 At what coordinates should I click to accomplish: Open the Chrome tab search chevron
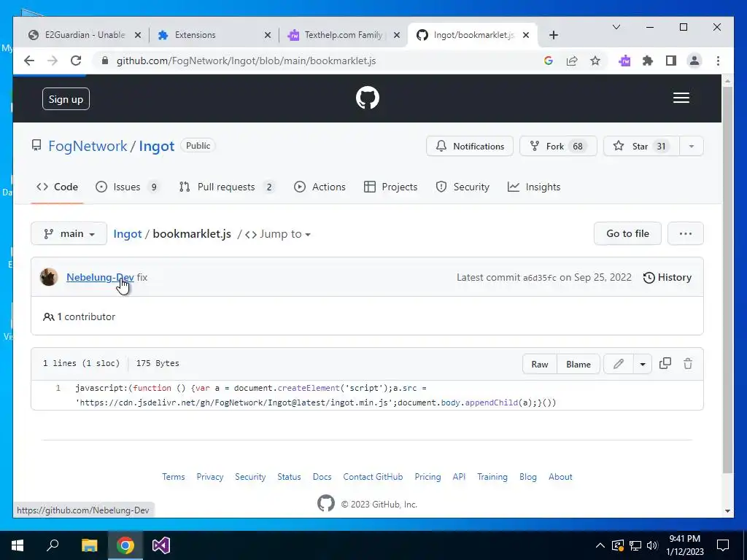pyautogui.click(x=616, y=27)
